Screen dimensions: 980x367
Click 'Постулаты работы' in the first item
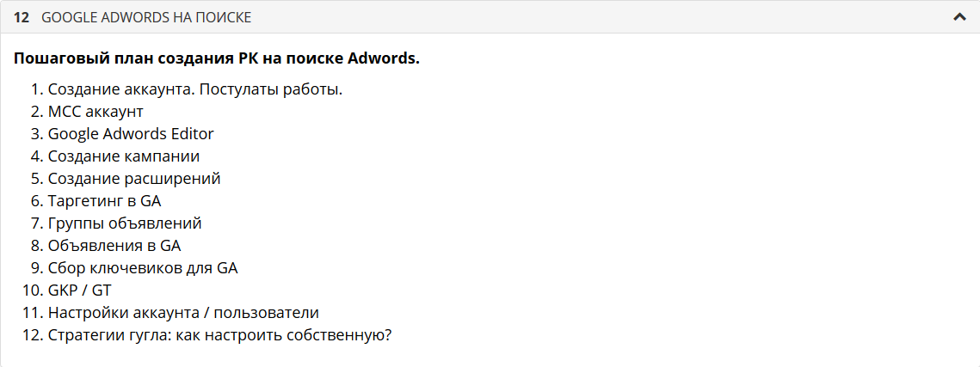[x=271, y=89]
